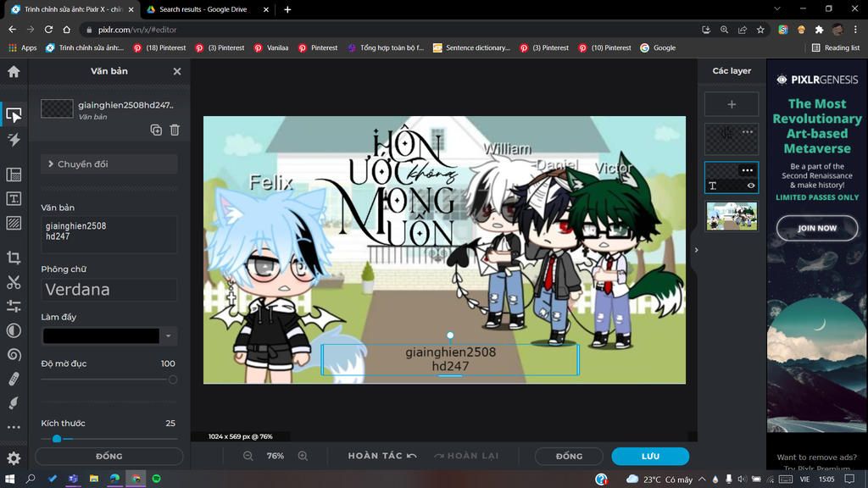This screenshot has width=868, height=488.
Task: Open the Reading list
Action: coord(836,48)
